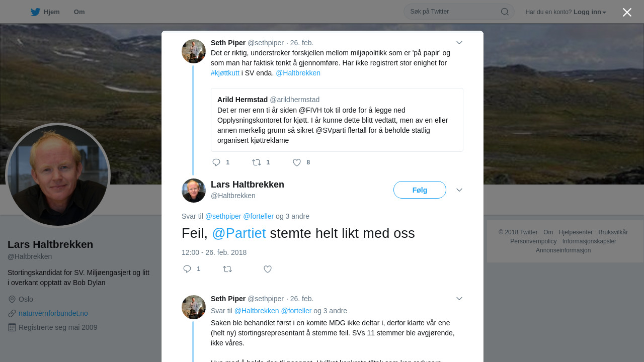Like Seth Piper's tweet with 8 likes
Screen dimensions: 644x362
297,162
